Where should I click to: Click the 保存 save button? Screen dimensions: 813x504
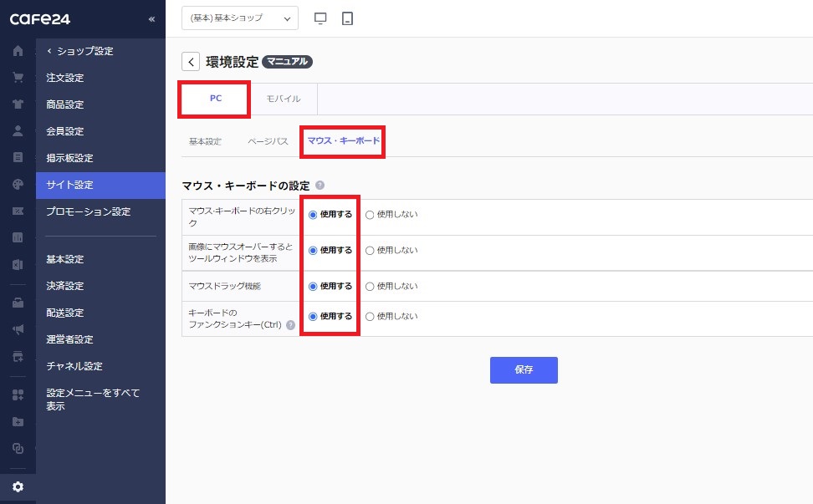[x=524, y=369]
